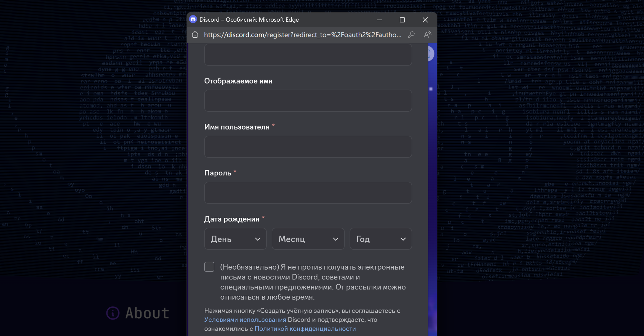
Task: Click into the Имя пользователя field
Action: tap(308, 147)
